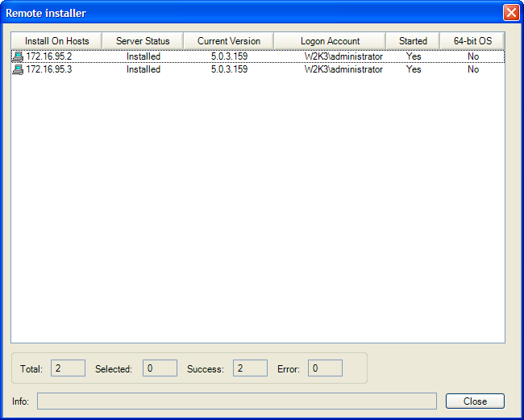Click the 64-bit OS No value for 172.16.95.3
Screen dimensions: 524x420
[x=473, y=69]
